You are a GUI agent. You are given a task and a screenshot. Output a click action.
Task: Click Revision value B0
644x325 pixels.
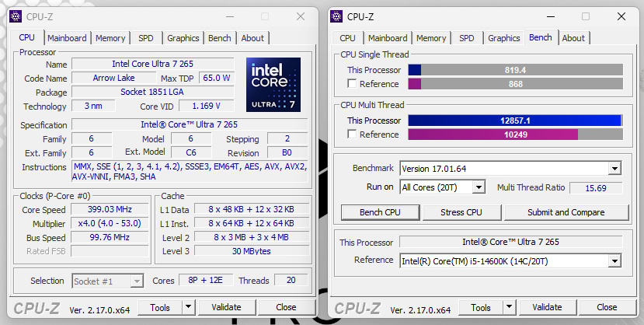point(287,152)
